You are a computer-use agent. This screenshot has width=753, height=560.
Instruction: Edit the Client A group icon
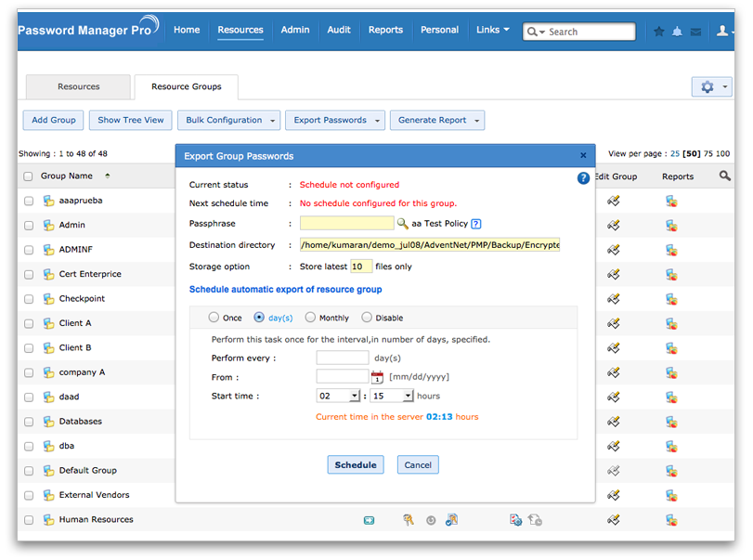(613, 323)
